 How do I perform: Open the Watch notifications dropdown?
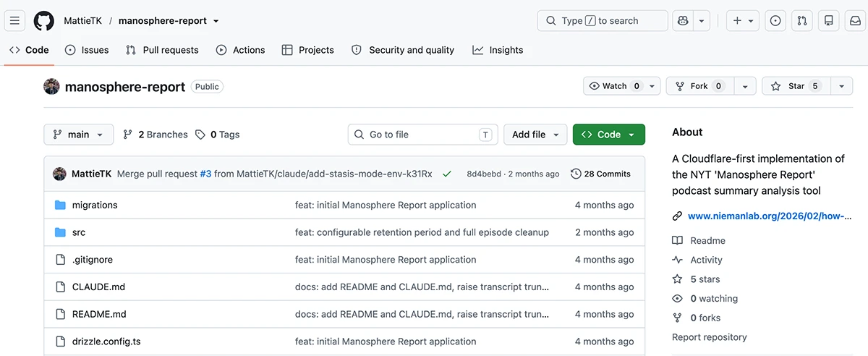pyautogui.click(x=622, y=86)
